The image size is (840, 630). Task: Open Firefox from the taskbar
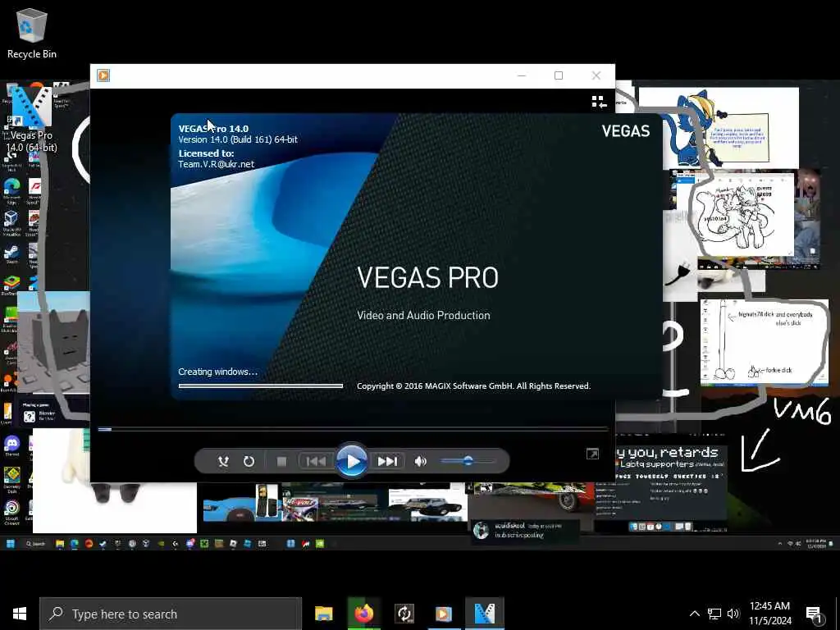[x=363, y=614]
